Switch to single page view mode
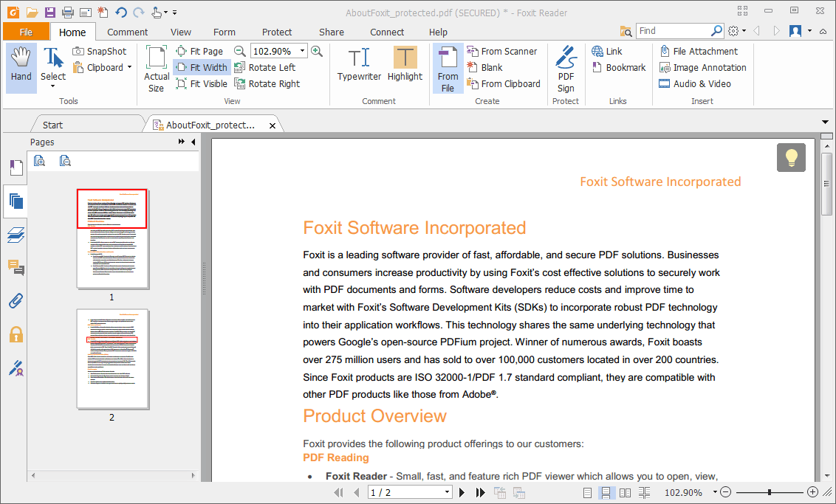The image size is (836, 504). 587,492
